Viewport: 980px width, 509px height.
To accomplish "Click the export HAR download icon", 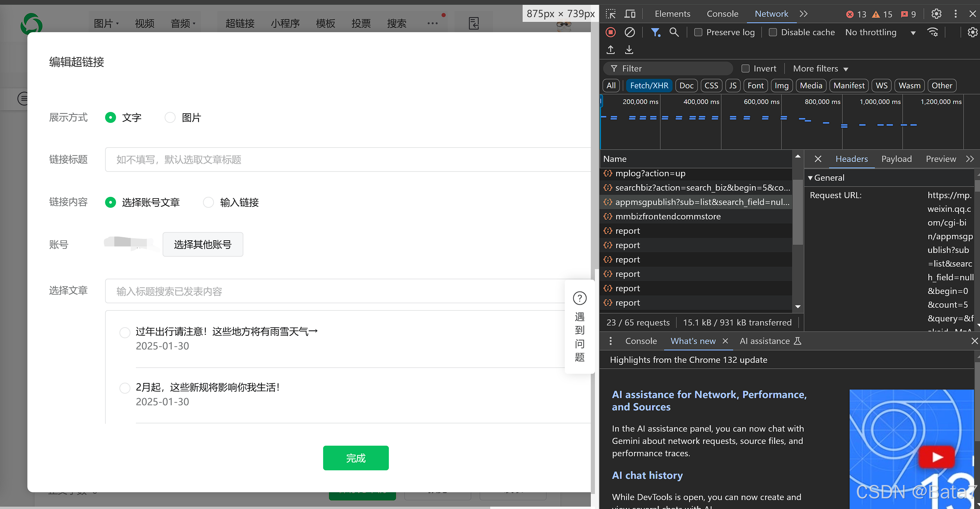I will [629, 49].
